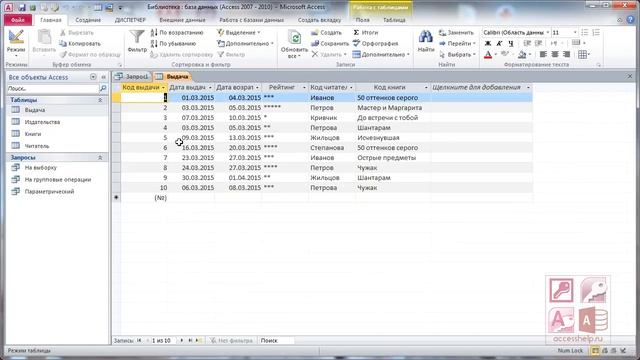This screenshot has height=360, width=640.
Task: Collapse the Запросы group
Action: (100, 158)
